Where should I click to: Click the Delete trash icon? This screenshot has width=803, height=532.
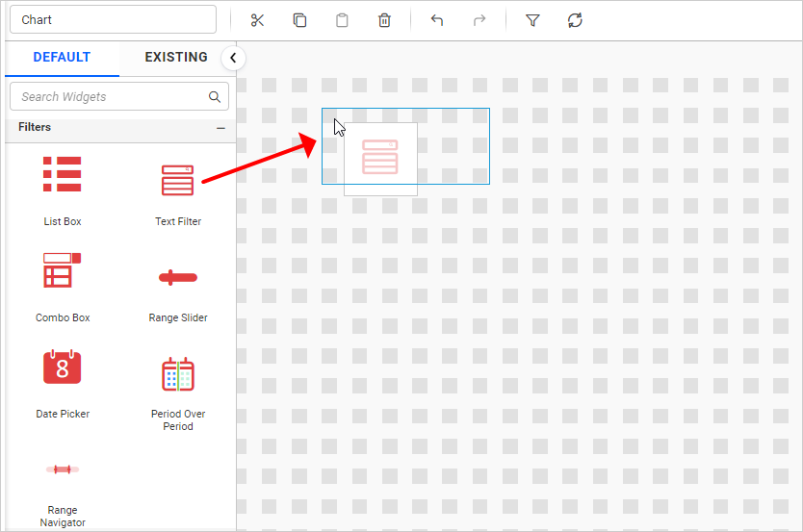click(x=384, y=20)
